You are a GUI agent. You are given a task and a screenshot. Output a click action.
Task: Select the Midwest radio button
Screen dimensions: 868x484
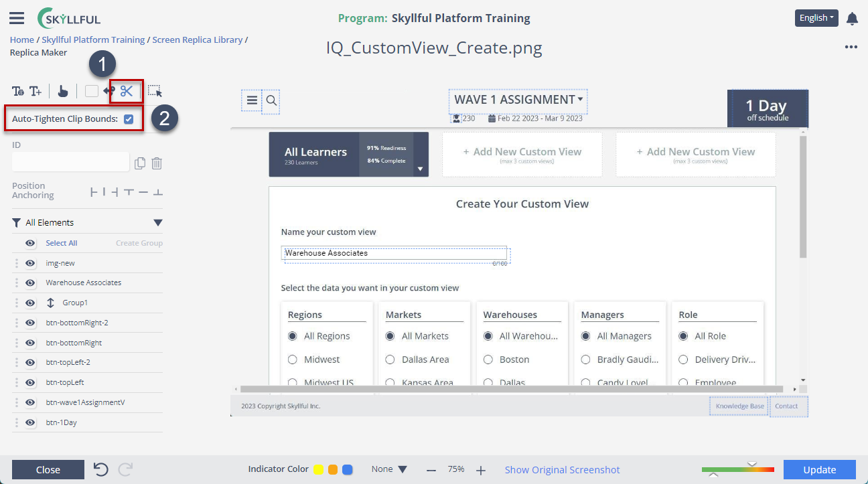click(292, 359)
